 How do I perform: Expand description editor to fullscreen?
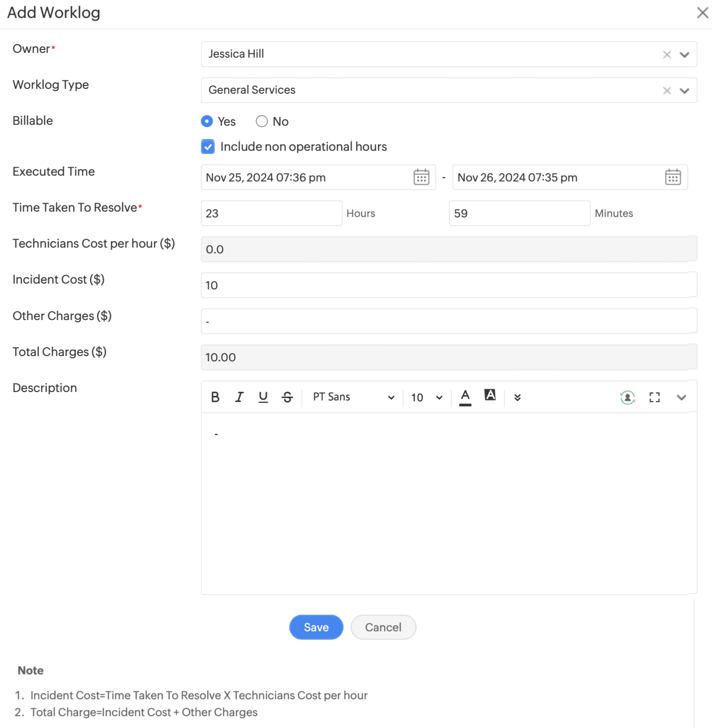click(x=654, y=397)
